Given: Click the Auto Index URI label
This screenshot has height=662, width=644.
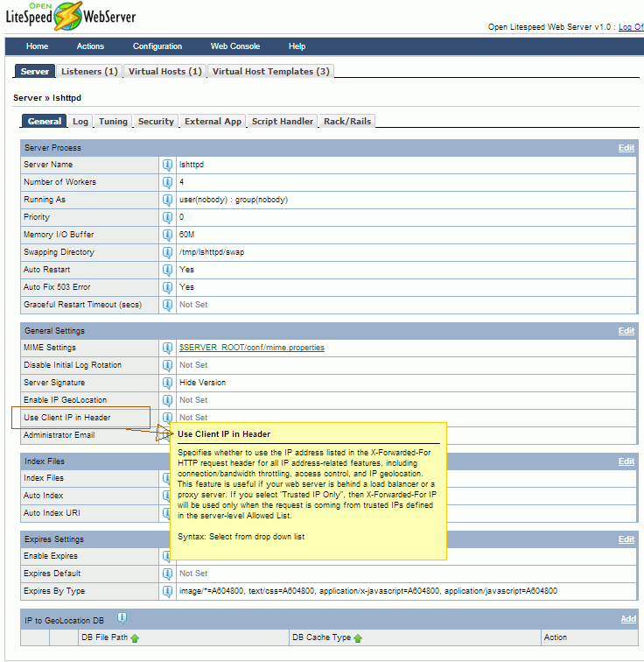Looking at the screenshot, I should point(52,513).
